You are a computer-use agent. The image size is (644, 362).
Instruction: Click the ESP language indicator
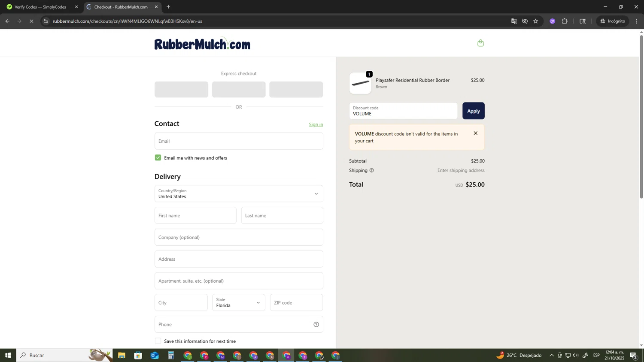pyautogui.click(x=596, y=355)
